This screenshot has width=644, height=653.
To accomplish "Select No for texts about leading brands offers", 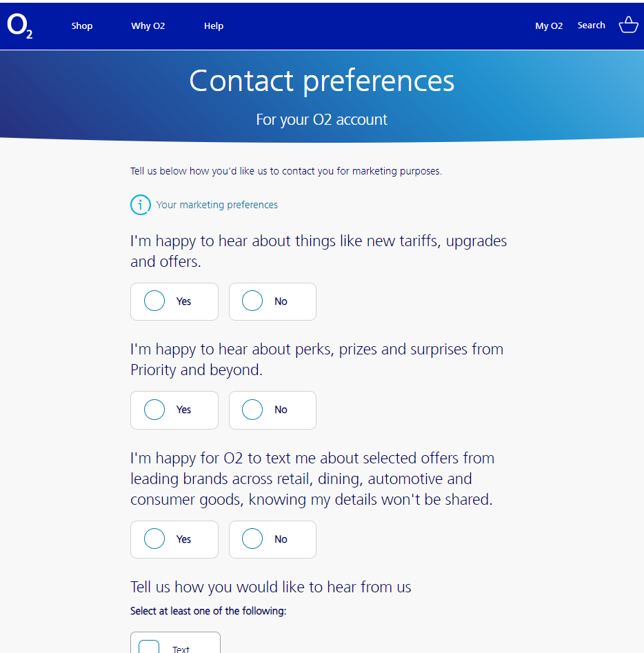I will [x=272, y=539].
